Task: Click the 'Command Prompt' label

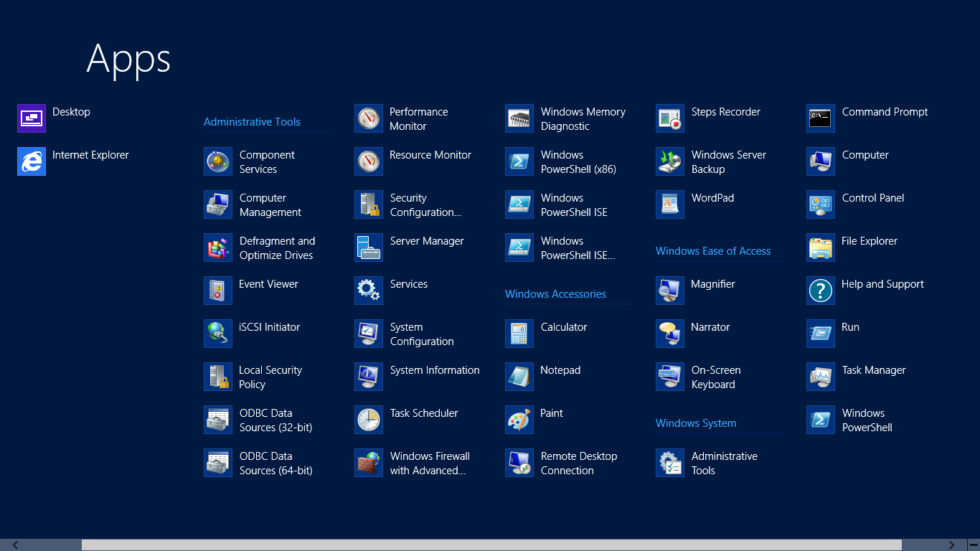Action: [x=885, y=112]
